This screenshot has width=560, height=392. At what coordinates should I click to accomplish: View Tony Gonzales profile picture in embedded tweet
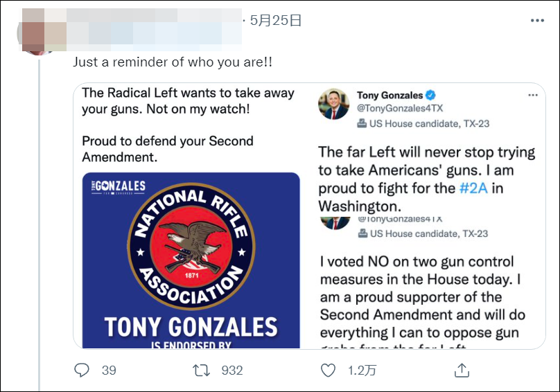click(x=333, y=104)
